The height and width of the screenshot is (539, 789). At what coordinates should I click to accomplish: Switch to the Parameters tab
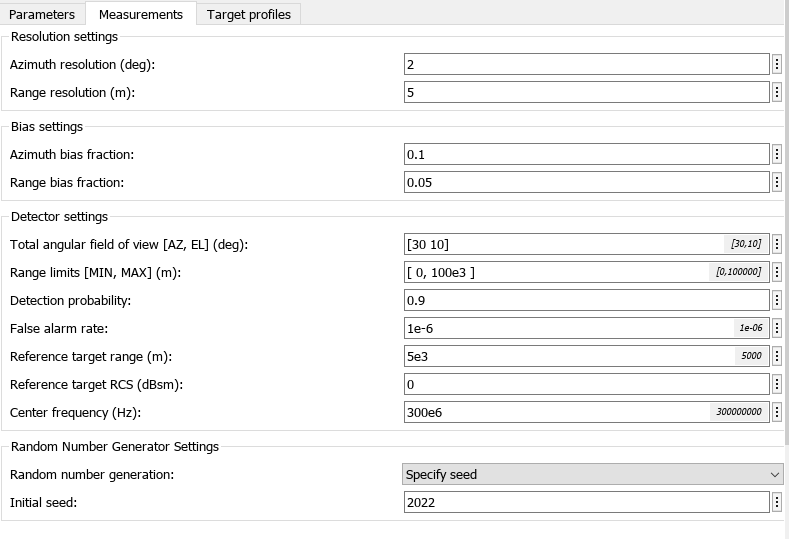42,14
